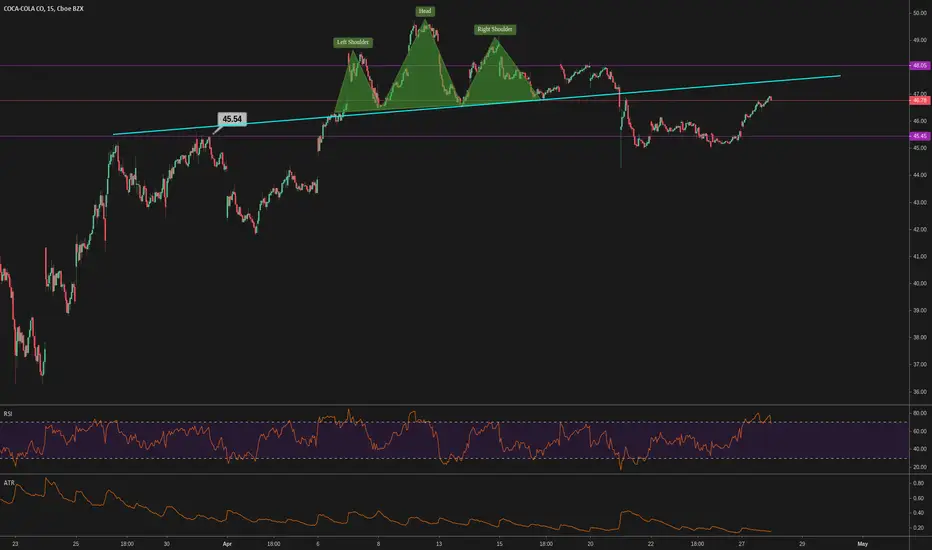Click date 29 on time axis
The image size is (932, 550).
point(802,543)
